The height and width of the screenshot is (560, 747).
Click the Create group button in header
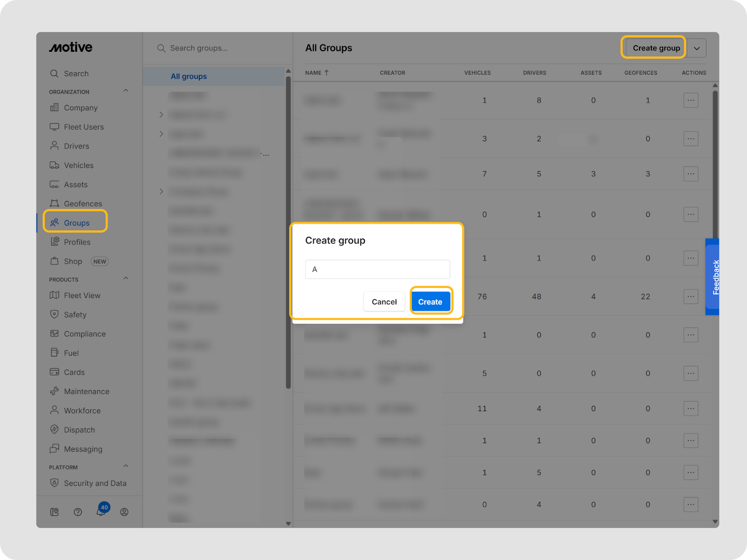(656, 48)
